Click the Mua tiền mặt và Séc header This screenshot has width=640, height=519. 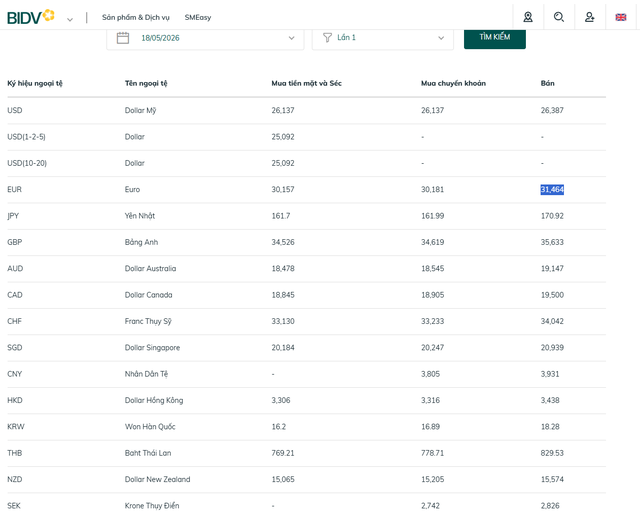point(307,83)
